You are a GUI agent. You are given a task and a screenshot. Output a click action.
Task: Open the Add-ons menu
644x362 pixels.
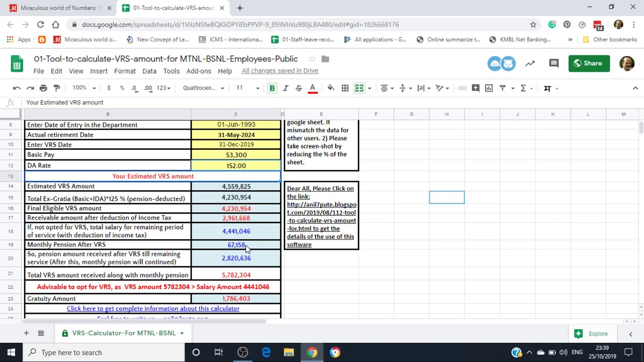199,71
